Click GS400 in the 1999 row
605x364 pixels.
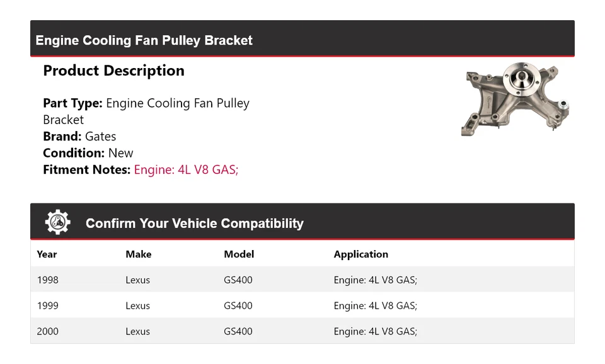[238, 305]
